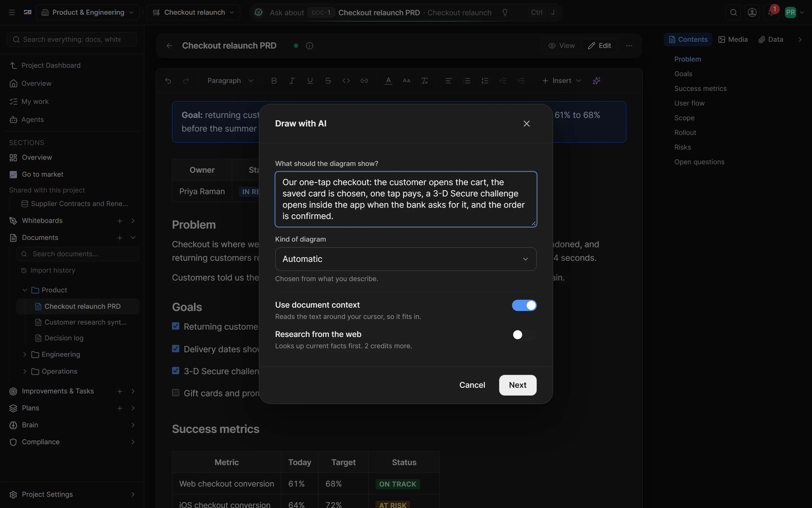Open the notifications bell
The height and width of the screenshot is (508, 812).
(771, 12)
